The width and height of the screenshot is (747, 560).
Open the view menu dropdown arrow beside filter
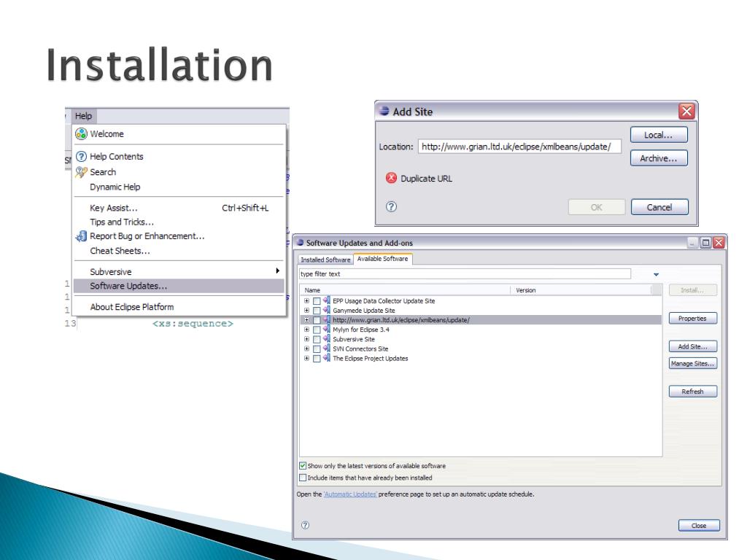click(656, 274)
